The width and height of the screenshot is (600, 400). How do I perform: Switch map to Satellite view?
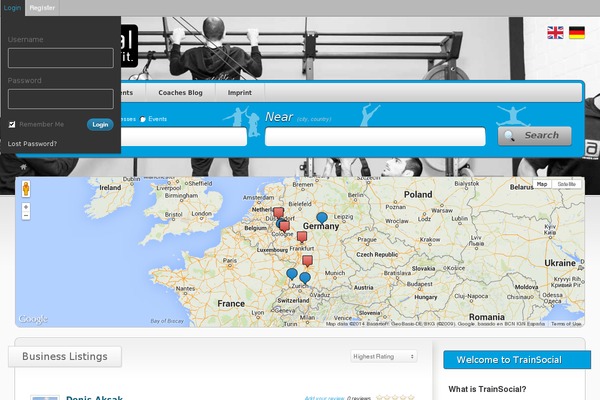click(566, 184)
